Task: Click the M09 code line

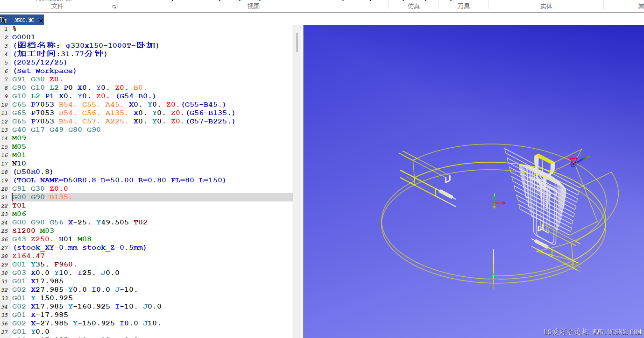Action: [19, 138]
